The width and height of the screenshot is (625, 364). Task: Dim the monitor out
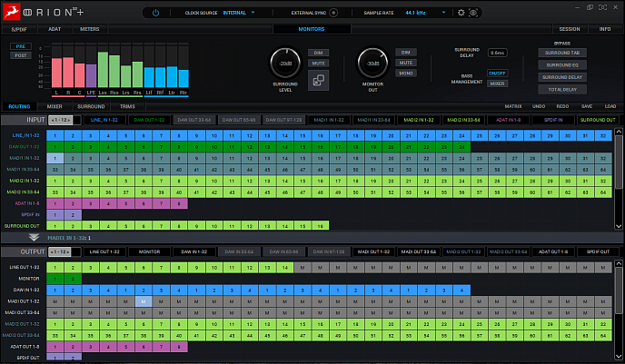click(406, 54)
